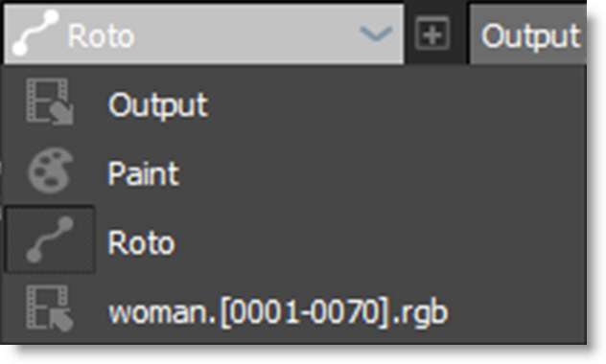
Task: Switch to the Output tab
Action: [528, 34]
